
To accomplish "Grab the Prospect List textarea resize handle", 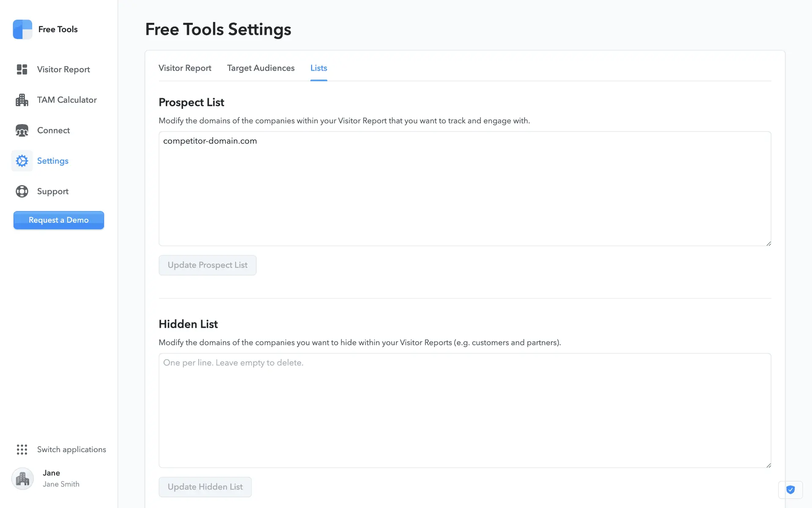I will [x=768, y=243].
